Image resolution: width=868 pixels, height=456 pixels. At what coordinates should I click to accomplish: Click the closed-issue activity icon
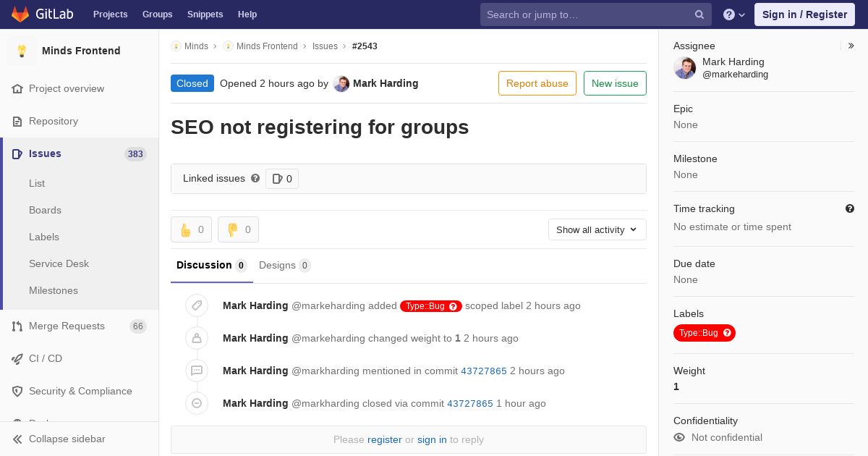[197, 403]
